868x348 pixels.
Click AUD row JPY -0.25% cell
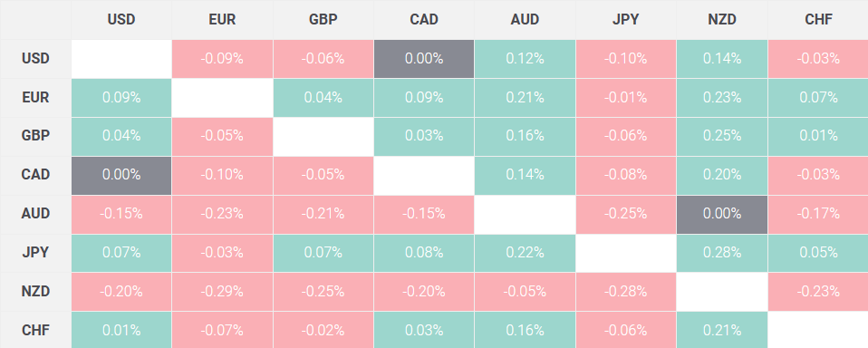625,214
